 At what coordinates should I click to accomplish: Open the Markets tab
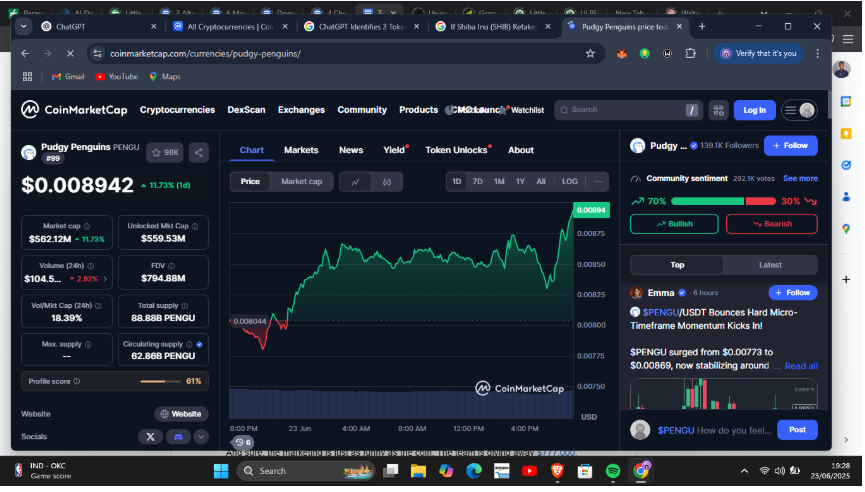301,150
